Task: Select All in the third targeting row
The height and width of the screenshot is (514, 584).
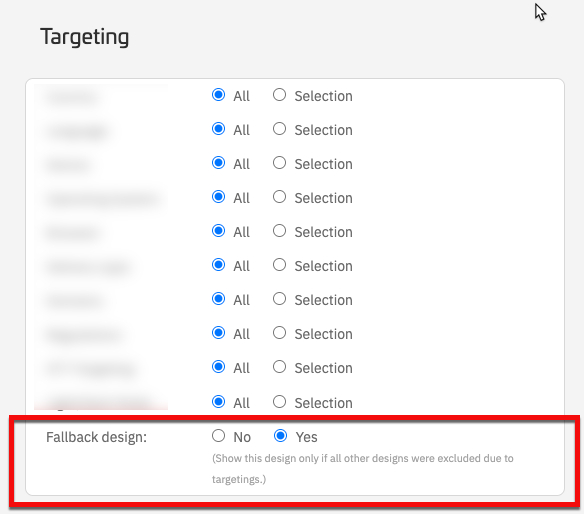Action: pyautogui.click(x=218, y=163)
